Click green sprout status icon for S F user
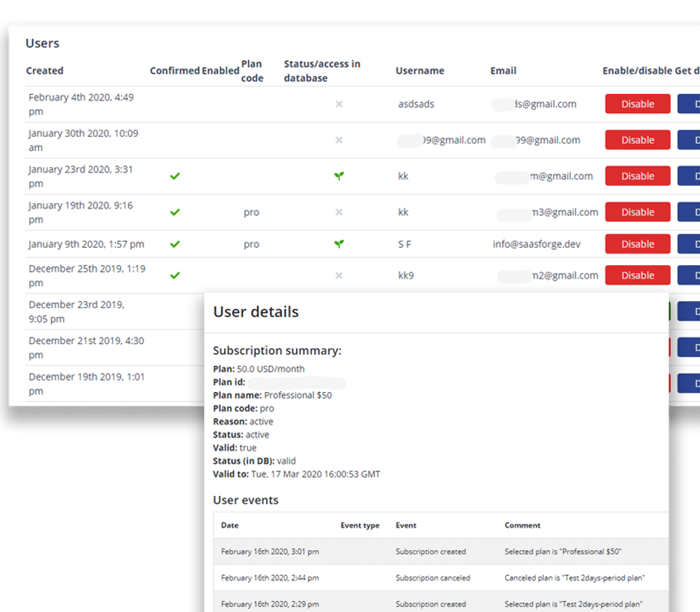 coord(339,244)
